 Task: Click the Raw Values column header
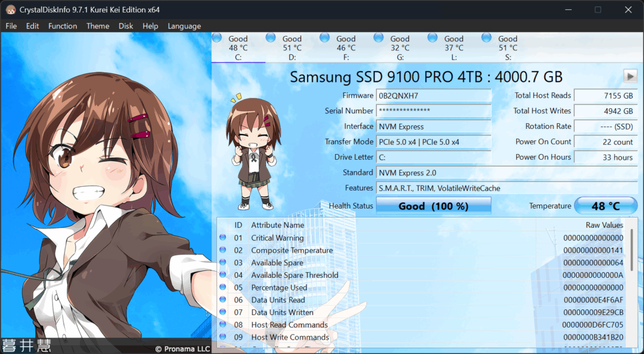[x=604, y=225]
